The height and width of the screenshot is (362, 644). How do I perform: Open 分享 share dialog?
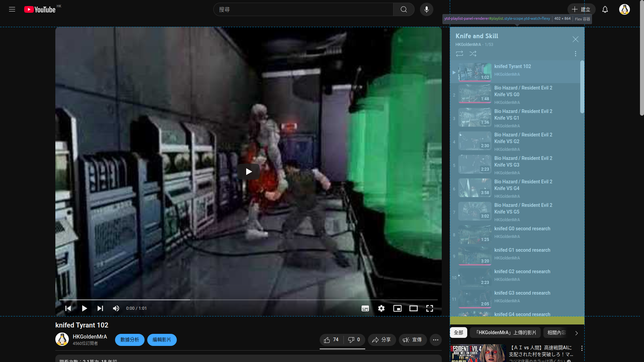[382, 340]
